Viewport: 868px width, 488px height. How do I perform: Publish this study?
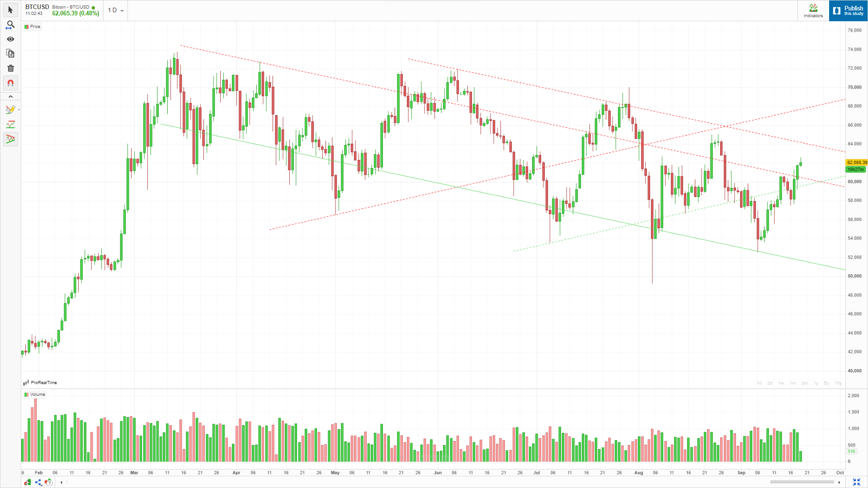848,10
